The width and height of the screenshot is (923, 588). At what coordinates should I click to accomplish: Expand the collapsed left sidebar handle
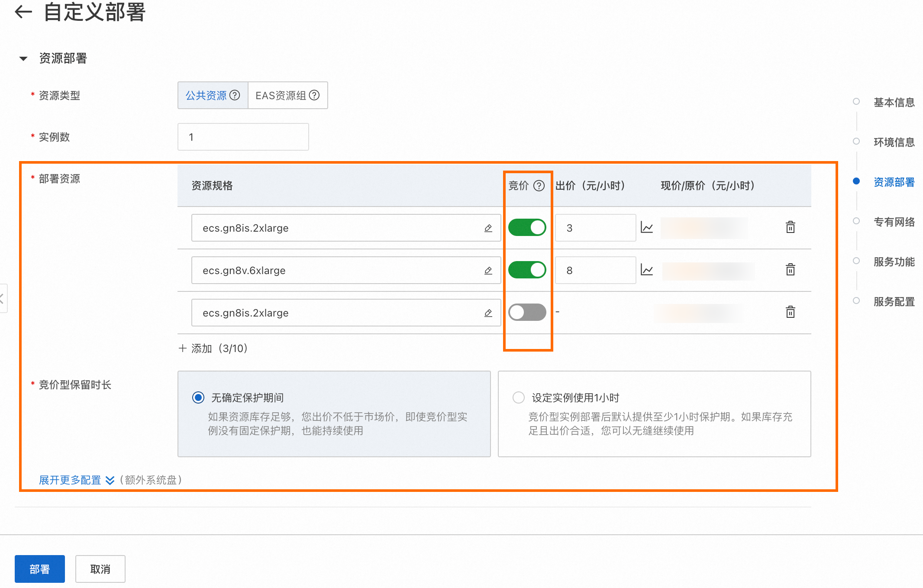[3, 298]
